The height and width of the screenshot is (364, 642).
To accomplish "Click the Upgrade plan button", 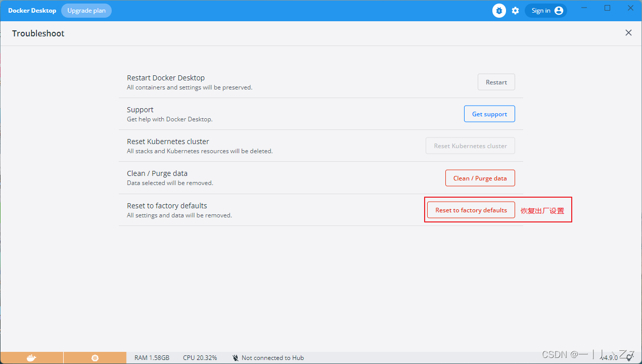I will point(86,11).
